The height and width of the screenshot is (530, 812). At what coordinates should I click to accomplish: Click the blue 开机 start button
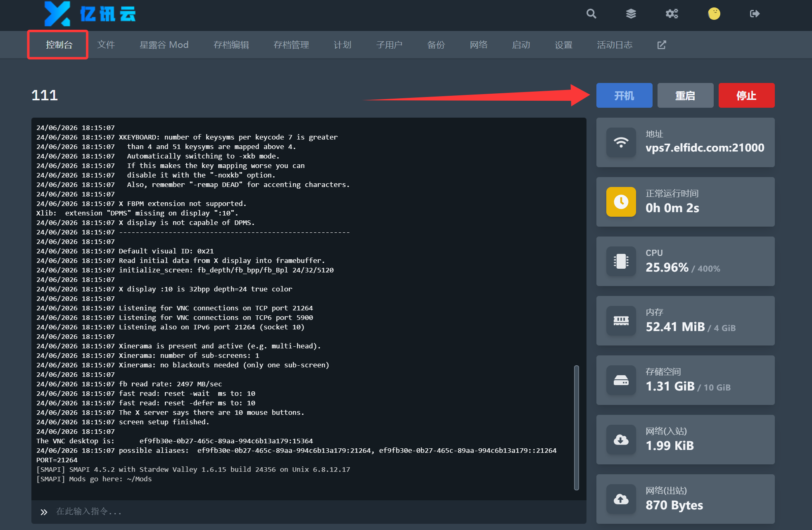coord(624,95)
